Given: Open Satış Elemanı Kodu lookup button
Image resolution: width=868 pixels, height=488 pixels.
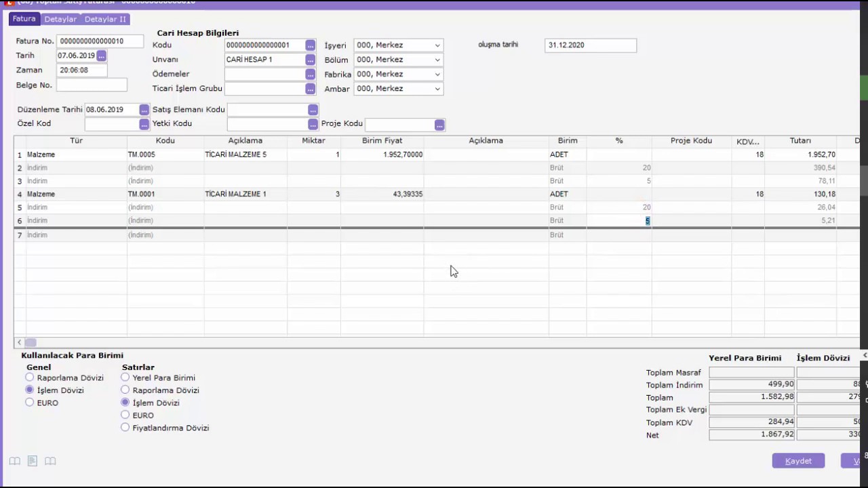Looking at the screenshot, I should [x=313, y=110].
